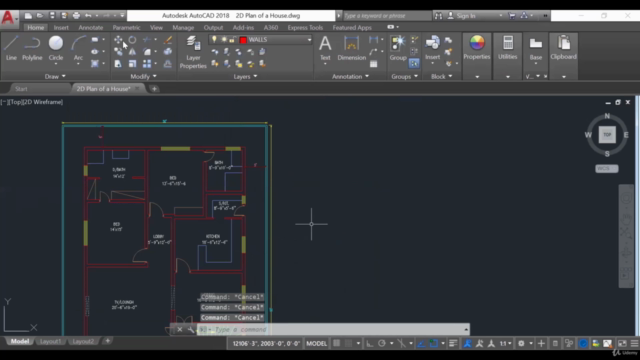The width and height of the screenshot is (640, 360).
Task: Choose the Rotate tool in Modify panel
Action: pyautogui.click(x=132, y=40)
